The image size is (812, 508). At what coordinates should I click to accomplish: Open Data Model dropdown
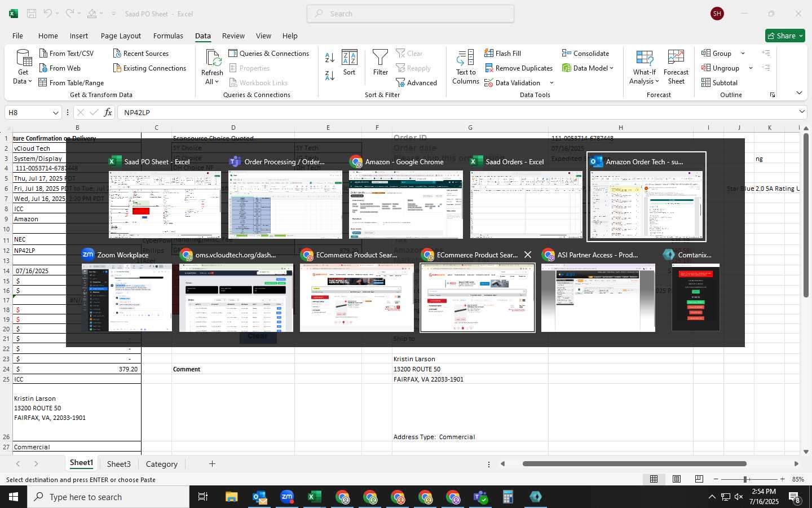coord(588,68)
